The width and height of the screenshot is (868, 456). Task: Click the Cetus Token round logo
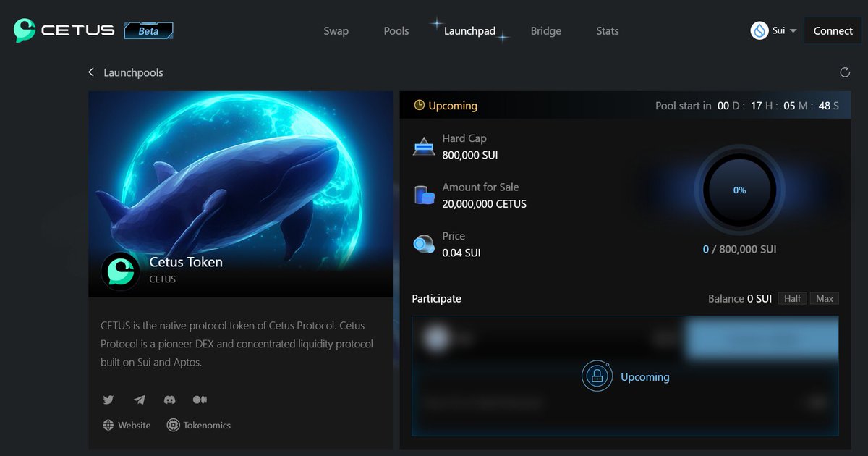(120, 271)
